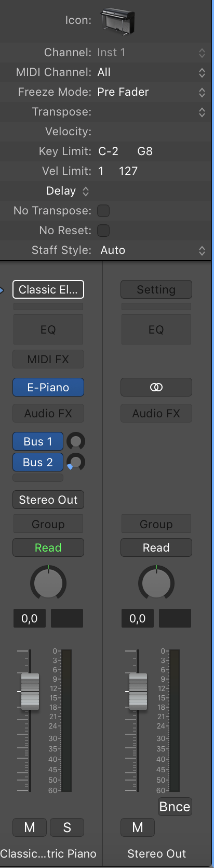
Task: Solo the Classic Electric Piano channel
Action: tap(67, 827)
